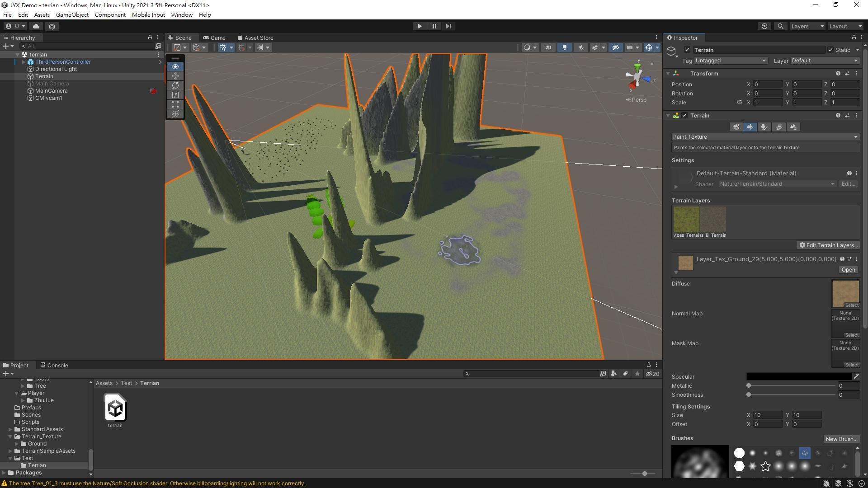
Task: Open the Terrian folder under Test
Action: (x=37, y=465)
